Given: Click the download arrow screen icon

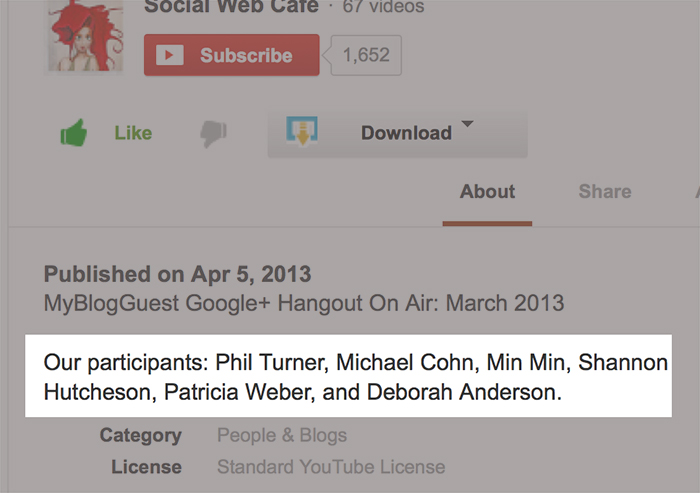Looking at the screenshot, I should point(302,131).
